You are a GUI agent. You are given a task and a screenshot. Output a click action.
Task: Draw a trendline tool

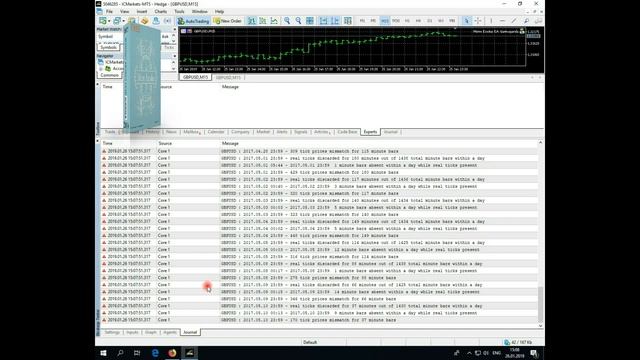pos(514,21)
